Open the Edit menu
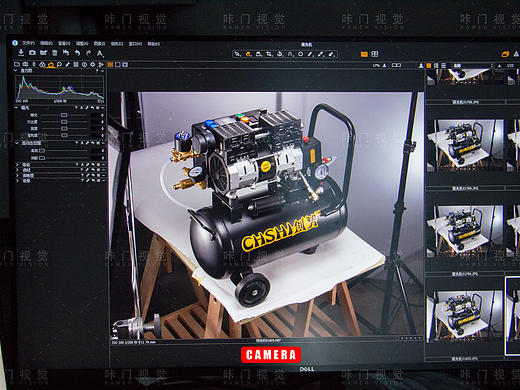This screenshot has height=390, width=520. pyautogui.click(x=46, y=44)
